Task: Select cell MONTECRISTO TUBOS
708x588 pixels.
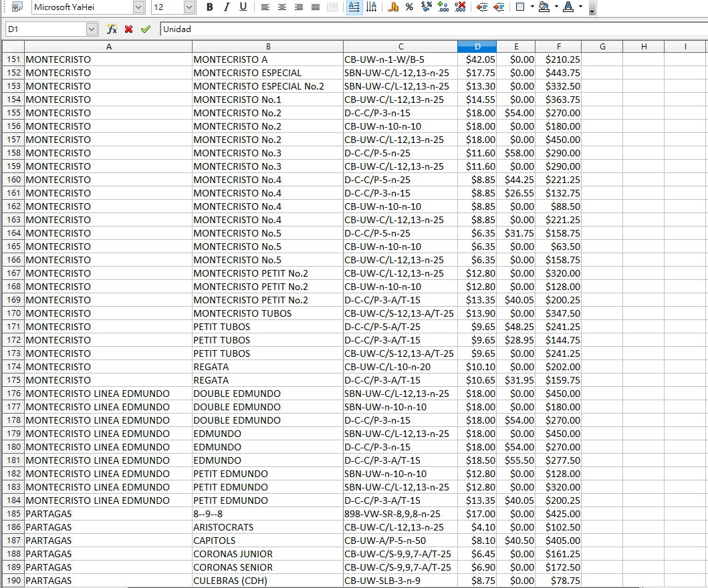Action: [268, 313]
